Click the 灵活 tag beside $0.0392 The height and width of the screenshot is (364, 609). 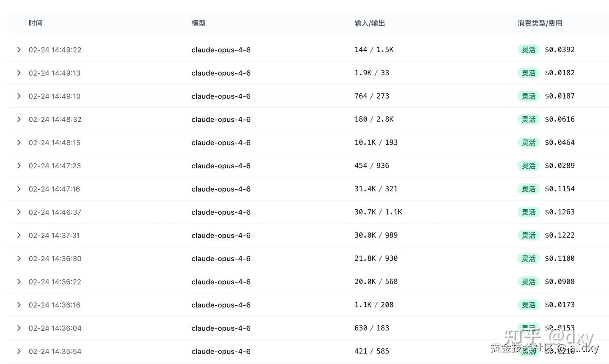[529, 50]
